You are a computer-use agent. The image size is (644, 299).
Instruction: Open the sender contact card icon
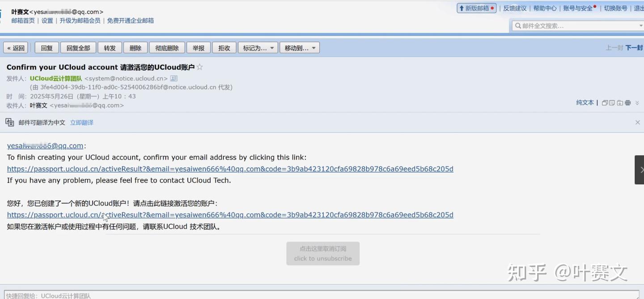[174, 79]
